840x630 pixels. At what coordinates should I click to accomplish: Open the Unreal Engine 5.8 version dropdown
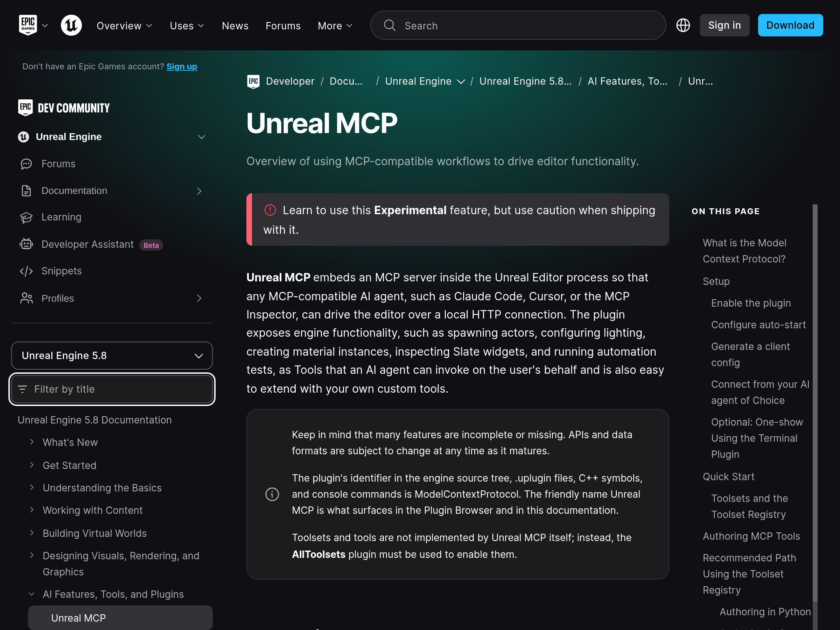112,356
